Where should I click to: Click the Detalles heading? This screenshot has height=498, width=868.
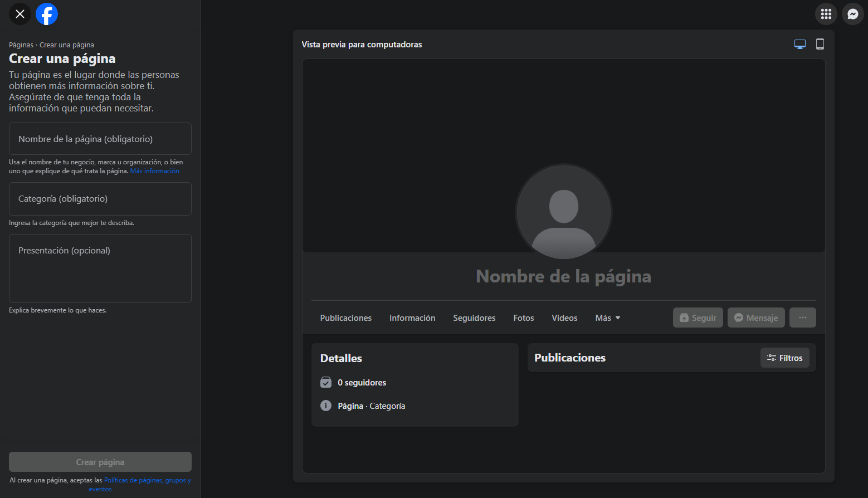tap(341, 358)
